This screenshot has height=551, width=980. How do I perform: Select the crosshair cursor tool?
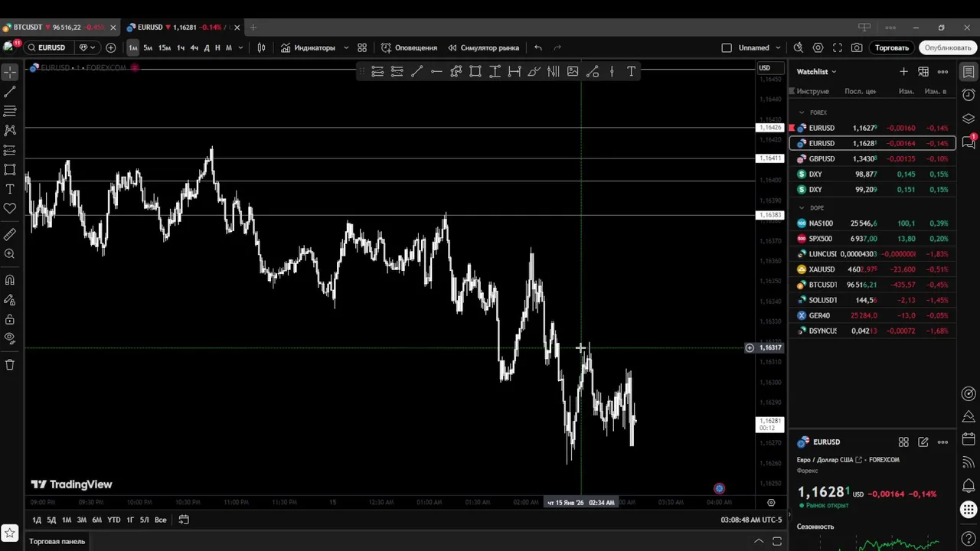[10, 72]
